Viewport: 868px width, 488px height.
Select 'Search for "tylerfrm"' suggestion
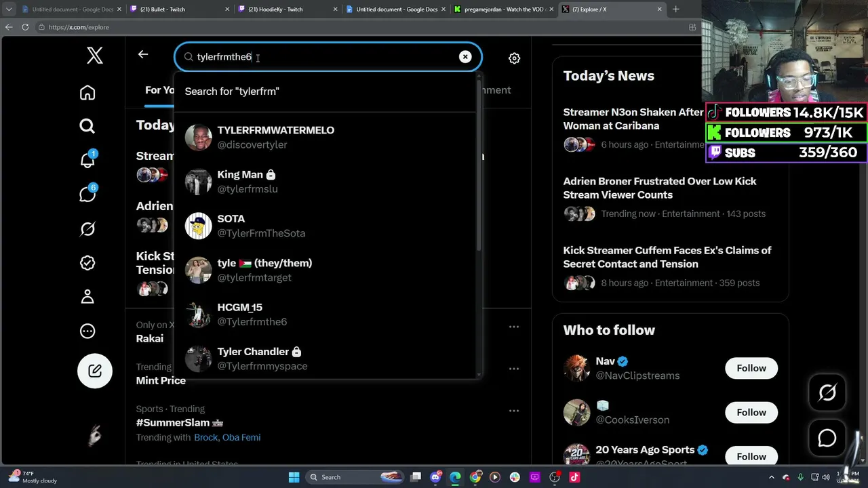[x=325, y=91]
